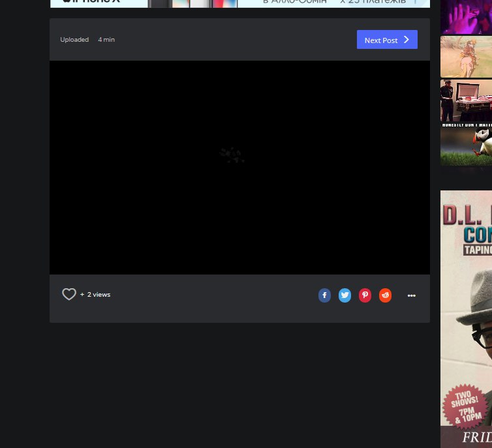492x448 pixels.
Task: Pin the post to Pinterest
Action: point(365,295)
